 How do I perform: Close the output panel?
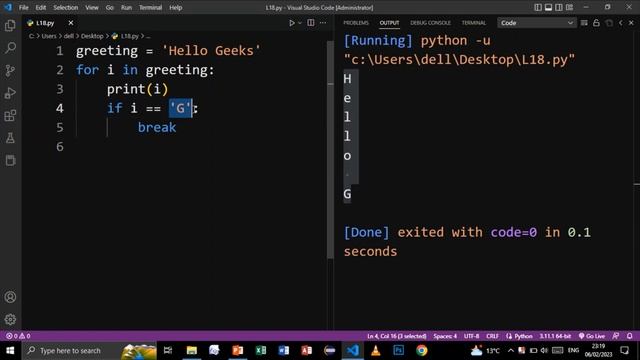pos(631,23)
